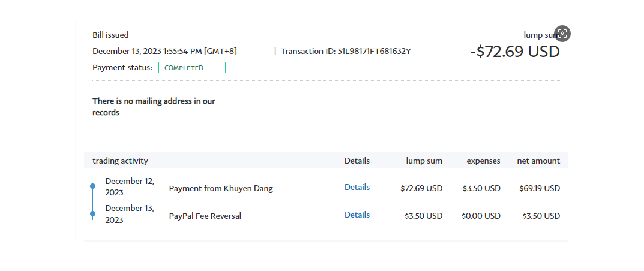644x271 pixels.
Task: Click the $69.19 USD net amount
Action: coord(540,188)
